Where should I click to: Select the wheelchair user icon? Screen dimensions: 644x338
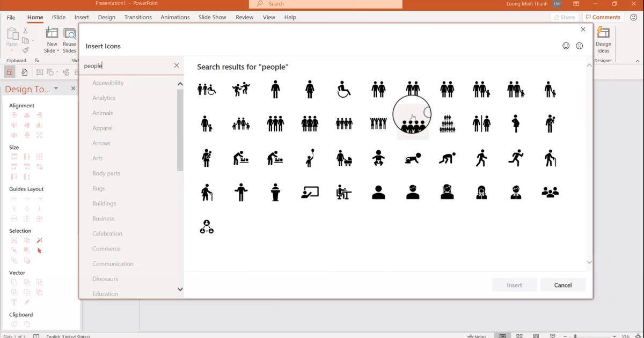(x=343, y=89)
